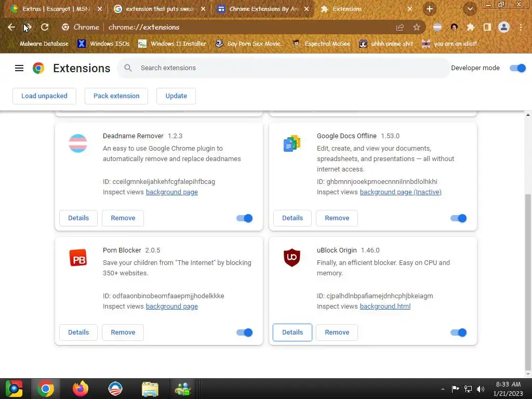Viewport: 532px width, 399px height.
Task: Open the Action Center flag tray icon
Action: point(455,389)
